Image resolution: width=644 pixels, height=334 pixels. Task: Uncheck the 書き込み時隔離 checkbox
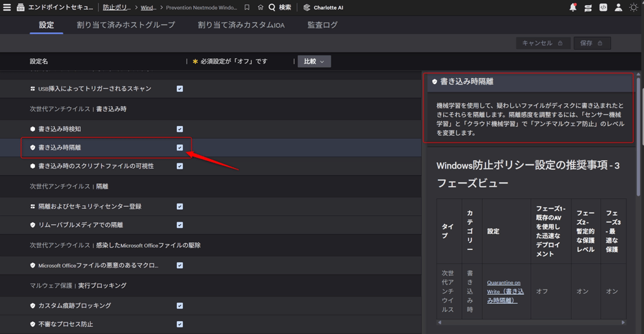pos(180,147)
